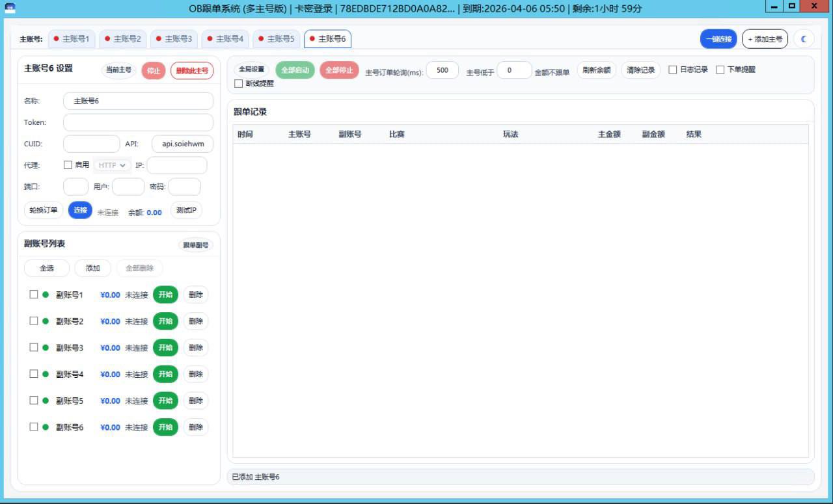Toggle dark mode with the moon icon

coord(804,38)
